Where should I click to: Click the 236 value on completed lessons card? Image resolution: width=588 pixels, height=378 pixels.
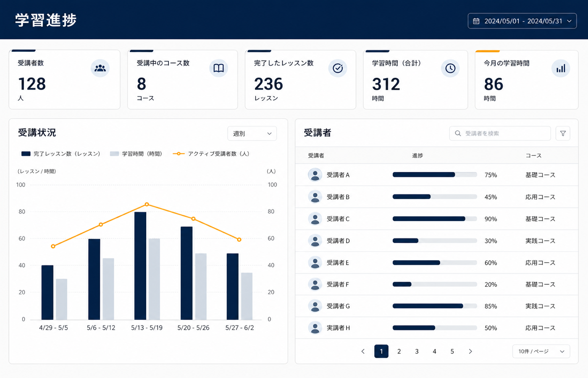pos(268,84)
